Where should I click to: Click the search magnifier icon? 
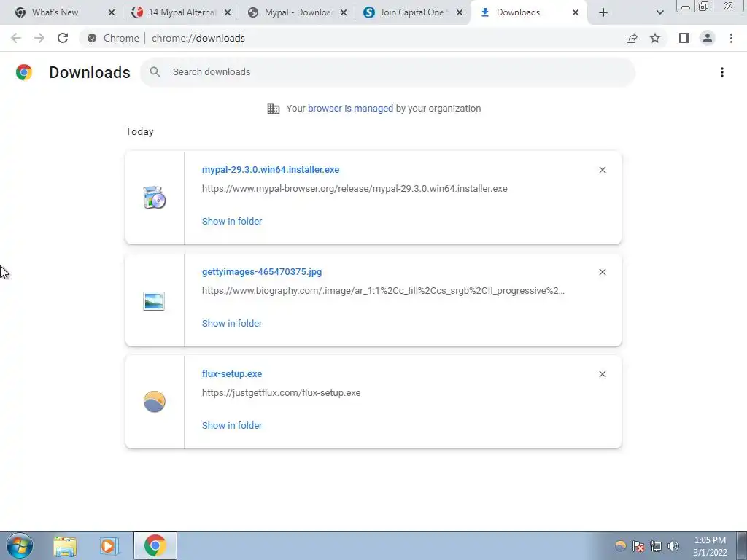[x=155, y=72]
